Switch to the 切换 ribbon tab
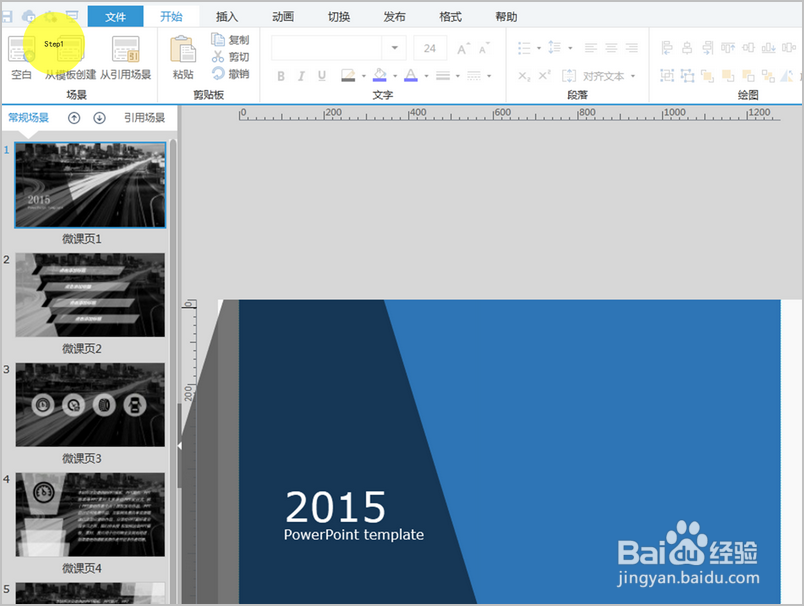This screenshot has height=606, width=804. tap(339, 17)
